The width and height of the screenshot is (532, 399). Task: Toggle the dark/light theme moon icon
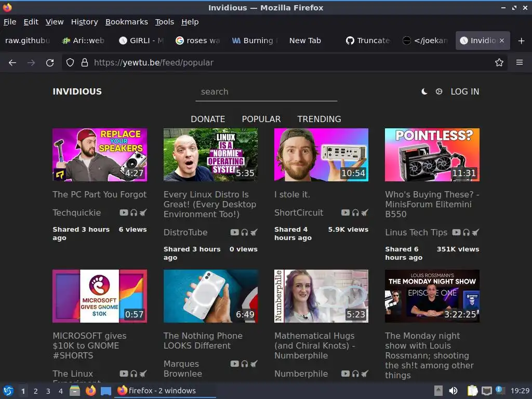pos(424,91)
